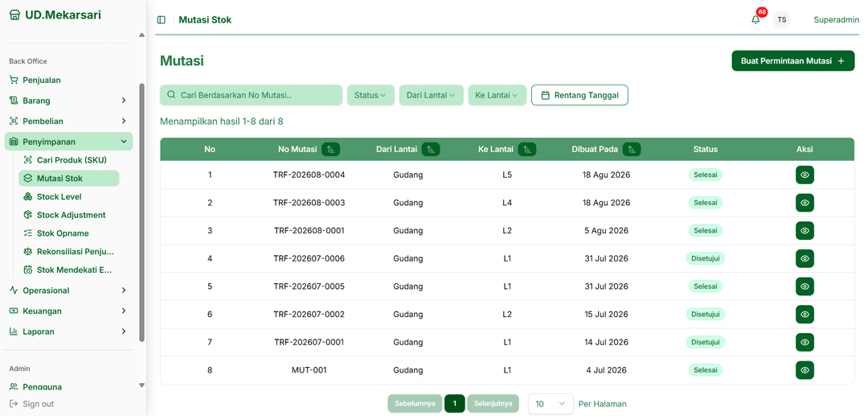Click the UD.Mekarsari store logo icon

[15, 15]
